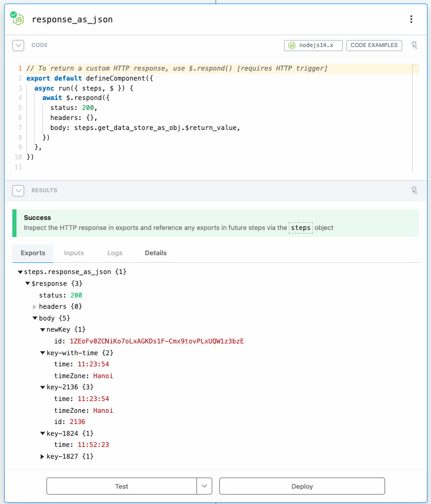Switch to the Inputs tab
This screenshot has height=504, width=431.
(73, 253)
